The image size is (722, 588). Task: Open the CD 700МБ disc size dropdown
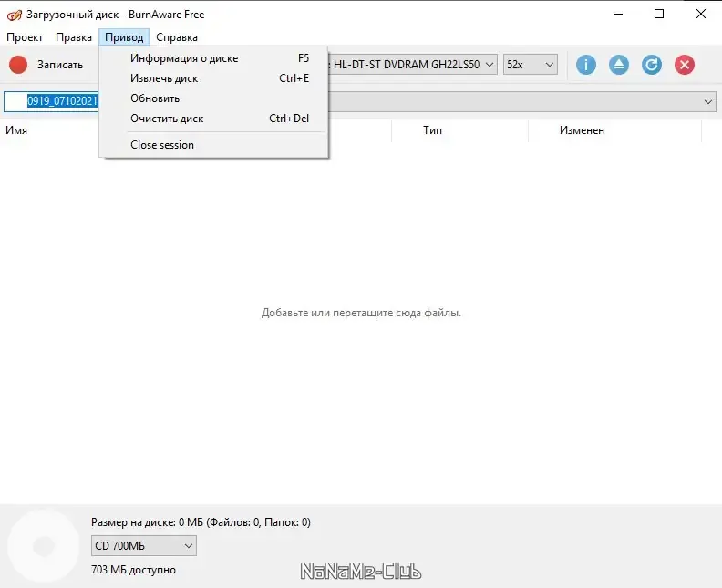pyautogui.click(x=144, y=546)
